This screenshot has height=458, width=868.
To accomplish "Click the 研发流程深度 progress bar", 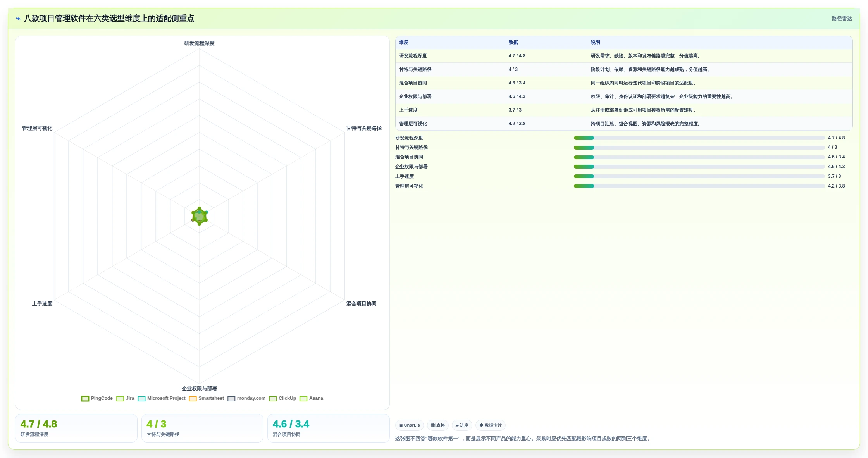I will click(699, 138).
